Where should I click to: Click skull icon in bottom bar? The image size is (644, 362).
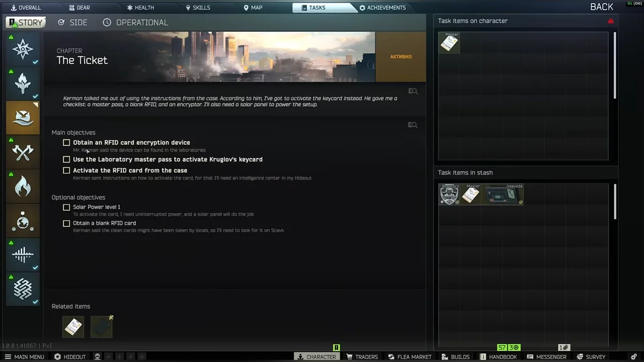coord(97,357)
